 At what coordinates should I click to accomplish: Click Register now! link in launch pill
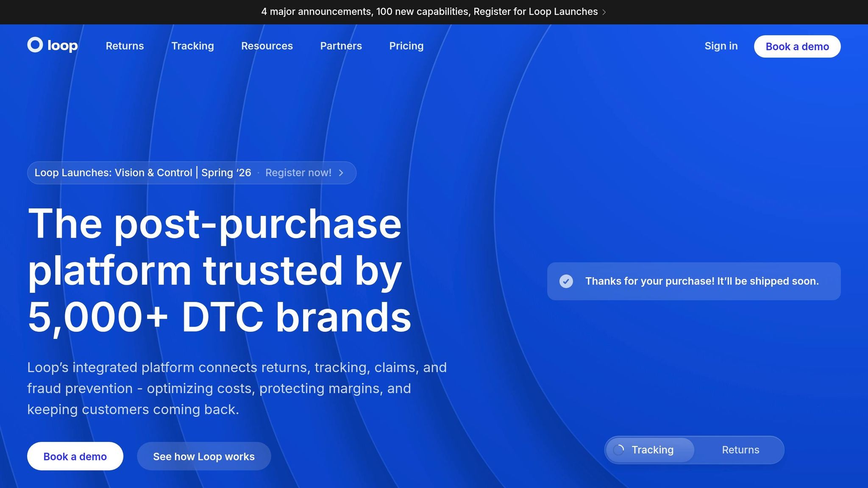298,173
